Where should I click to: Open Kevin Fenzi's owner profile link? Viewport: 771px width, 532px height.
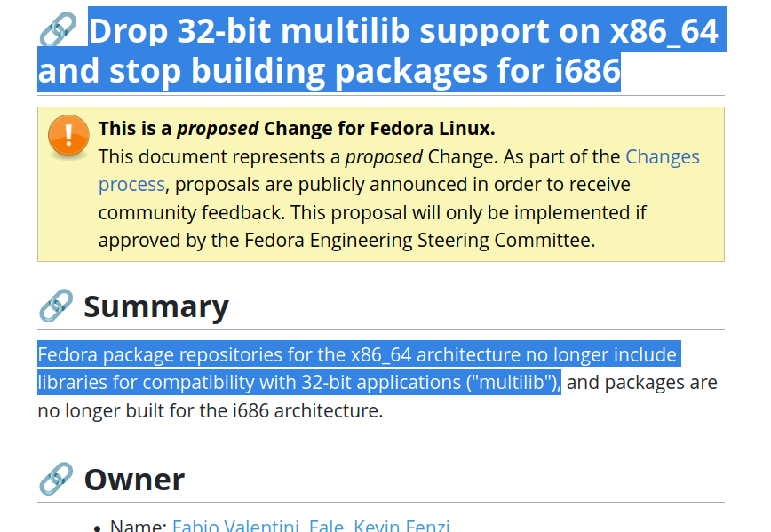tap(401, 526)
